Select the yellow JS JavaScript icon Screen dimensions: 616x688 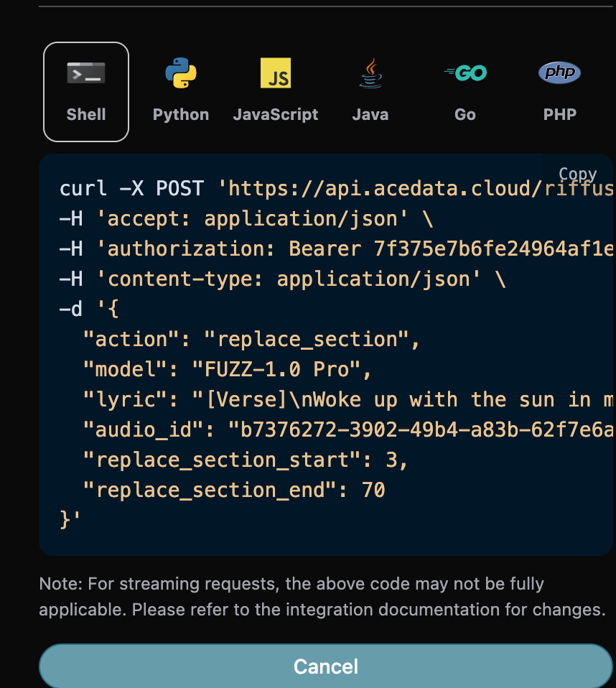pos(276,72)
